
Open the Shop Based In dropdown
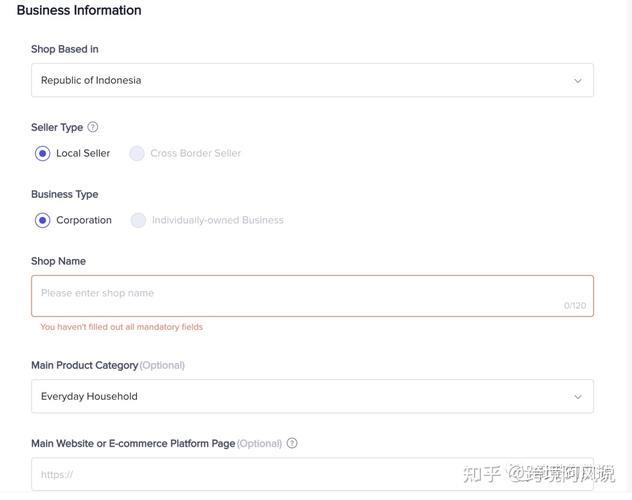312,80
